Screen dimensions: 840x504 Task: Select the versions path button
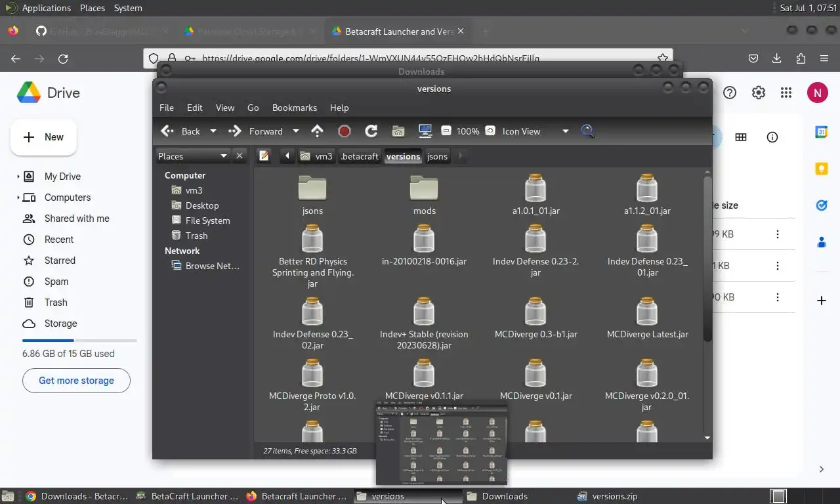click(403, 156)
